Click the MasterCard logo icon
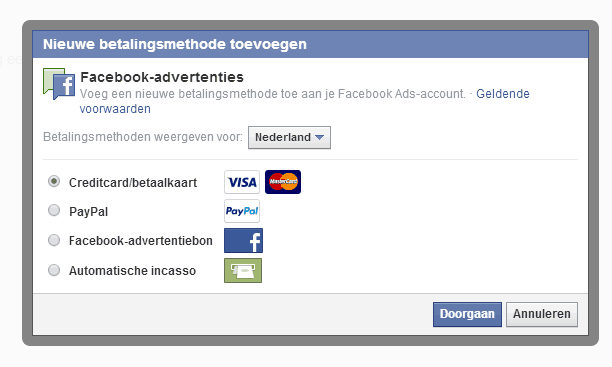Screen dimensions: 612x367 (x=283, y=182)
